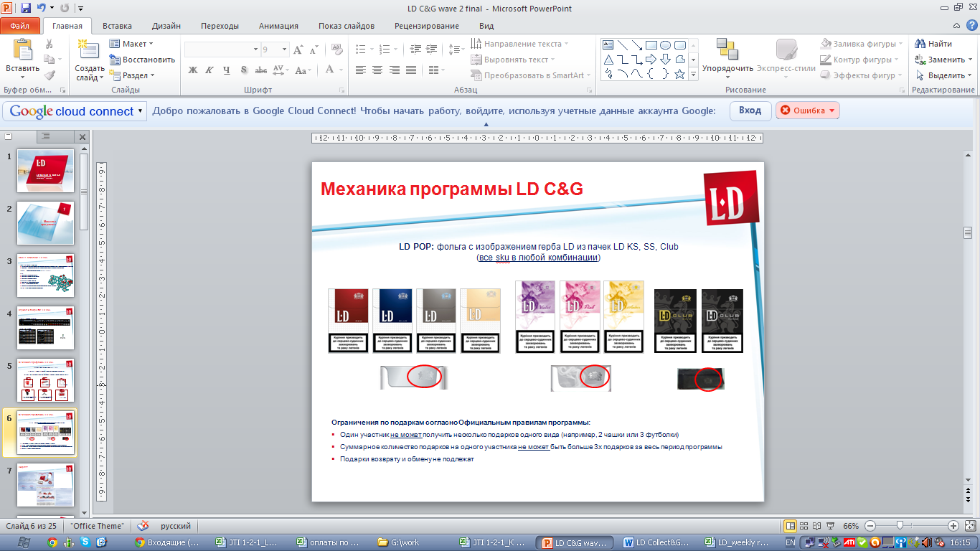Click the zoom slider handle
This screenshot has width=980, height=551.
pyautogui.click(x=900, y=526)
